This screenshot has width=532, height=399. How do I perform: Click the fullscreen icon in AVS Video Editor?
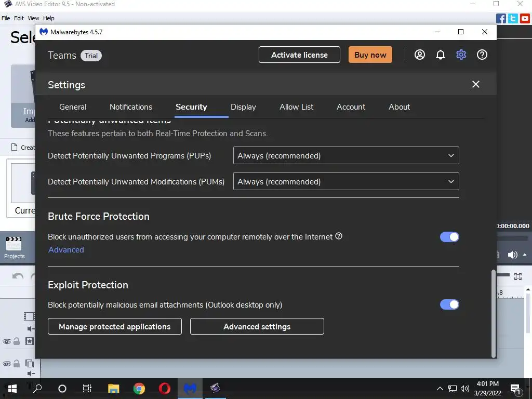click(518, 276)
